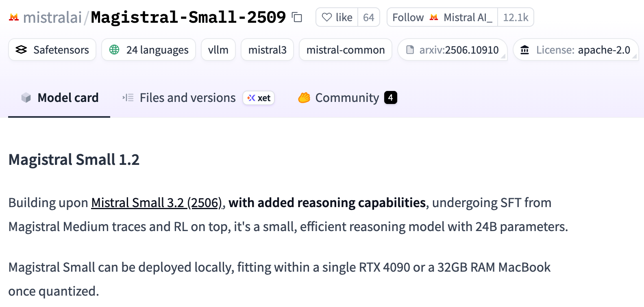Open the Community tab
Screen dimensions: 644x307
tap(347, 97)
